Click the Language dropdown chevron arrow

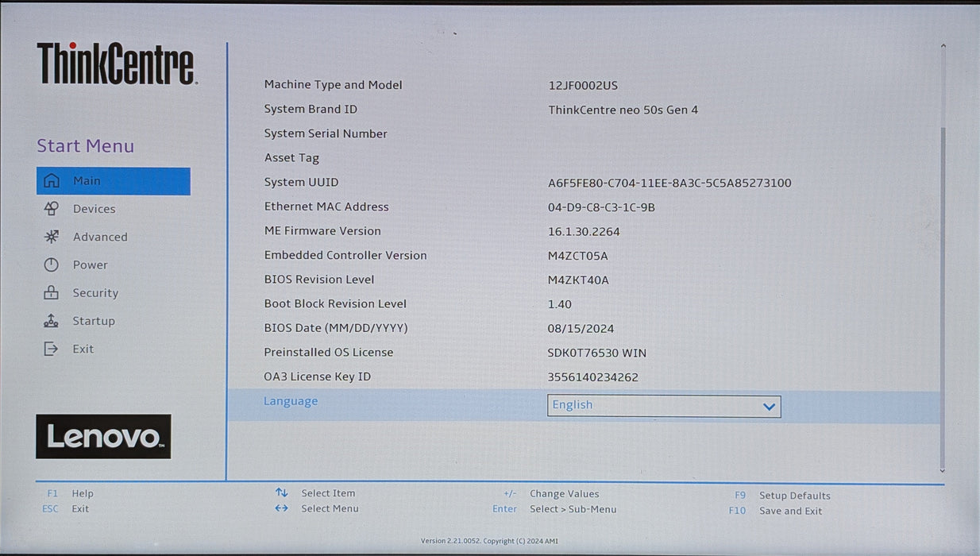pos(768,407)
